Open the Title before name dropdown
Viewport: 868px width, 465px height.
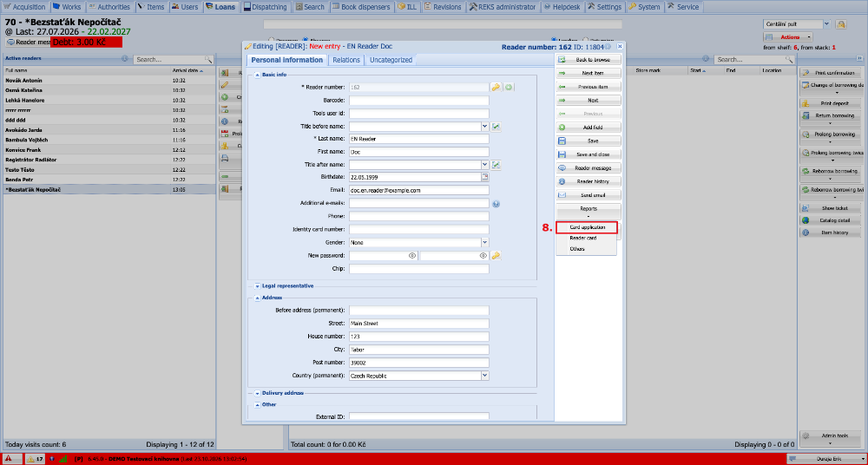485,127
